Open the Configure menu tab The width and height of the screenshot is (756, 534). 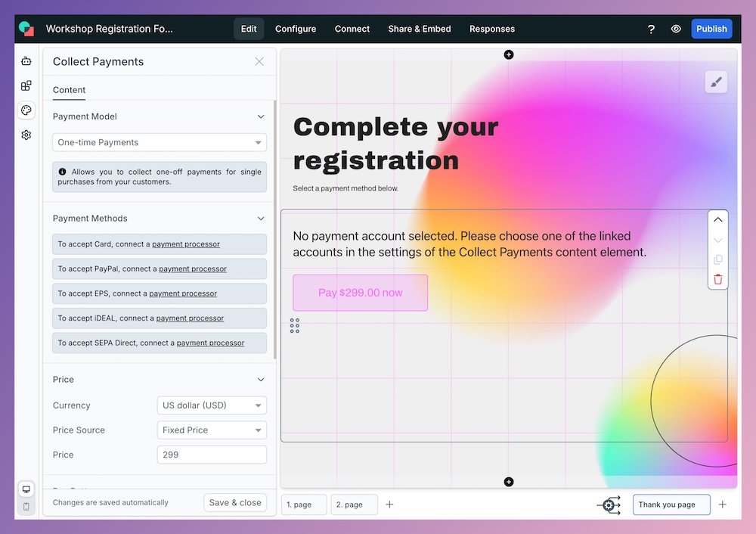[x=296, y=29]
